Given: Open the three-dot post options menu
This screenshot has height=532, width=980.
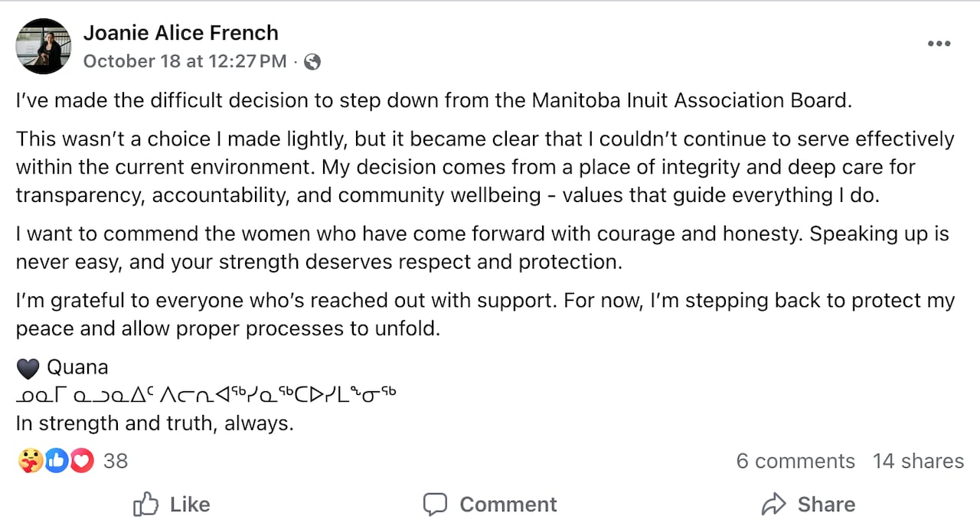Looking at the screenshot, I should (x=939, y=44).
